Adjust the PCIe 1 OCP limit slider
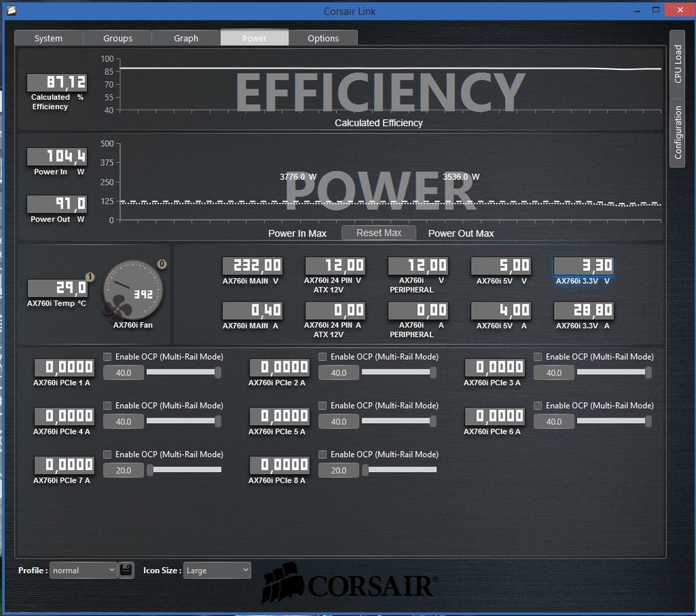696x616 pixels. coord(184,372)
